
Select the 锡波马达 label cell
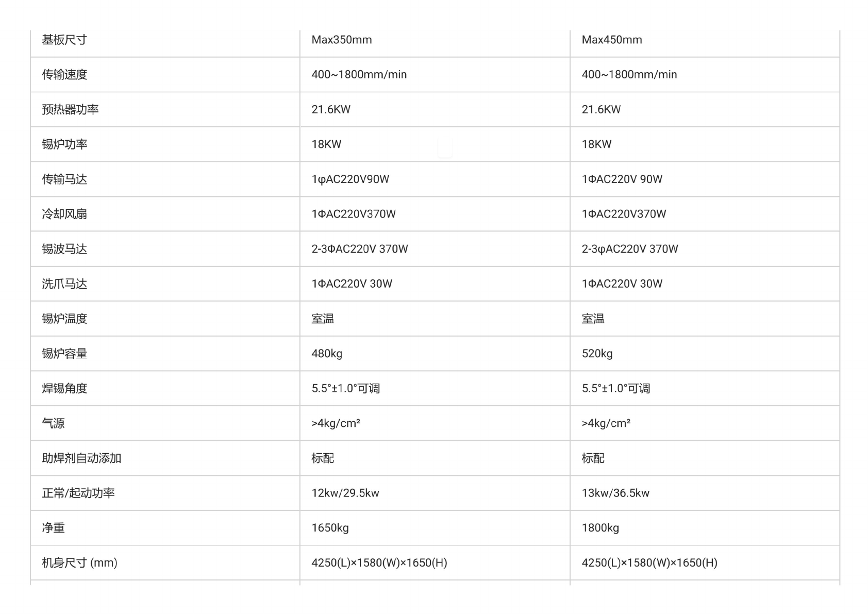64,249
